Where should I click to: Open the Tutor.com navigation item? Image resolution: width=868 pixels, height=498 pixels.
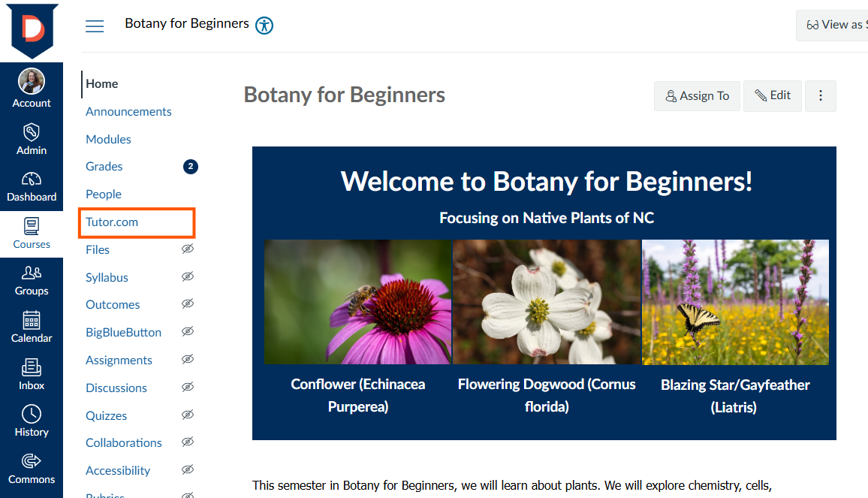(112, 222)
